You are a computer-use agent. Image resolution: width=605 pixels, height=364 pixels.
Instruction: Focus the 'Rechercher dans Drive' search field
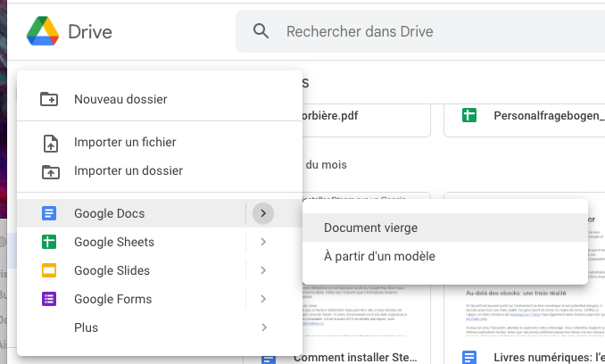(x=420, y=31)
